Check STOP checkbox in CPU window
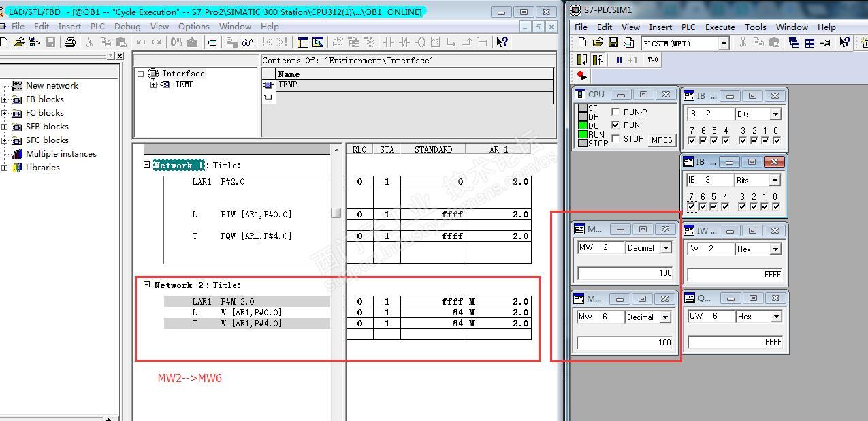 pos(616,138)
